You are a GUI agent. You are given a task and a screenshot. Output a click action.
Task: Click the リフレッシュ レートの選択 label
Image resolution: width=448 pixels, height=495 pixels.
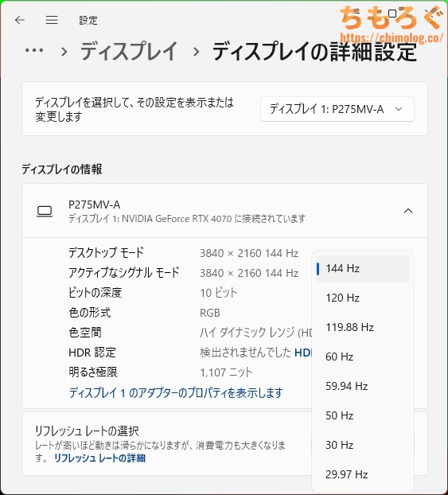click(x=87, y=431)
